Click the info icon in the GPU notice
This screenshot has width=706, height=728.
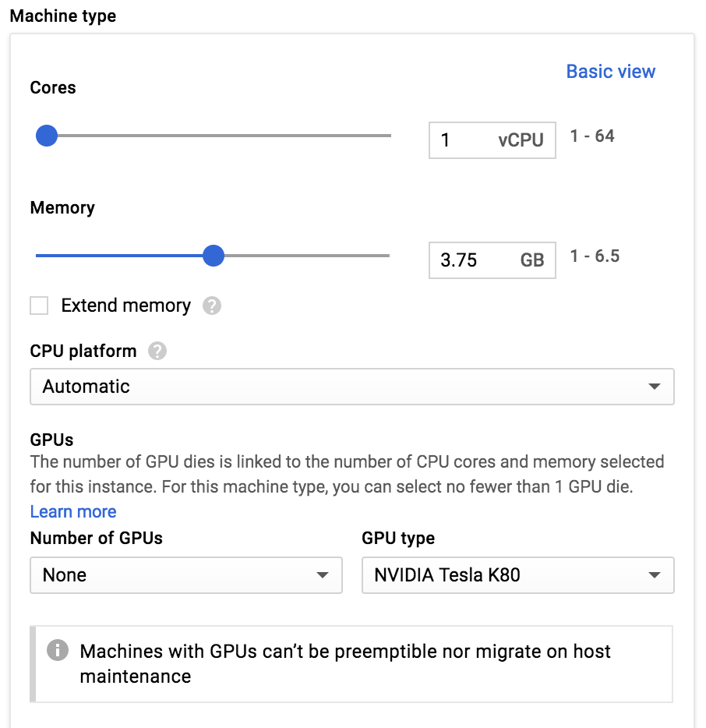[57, 650]
